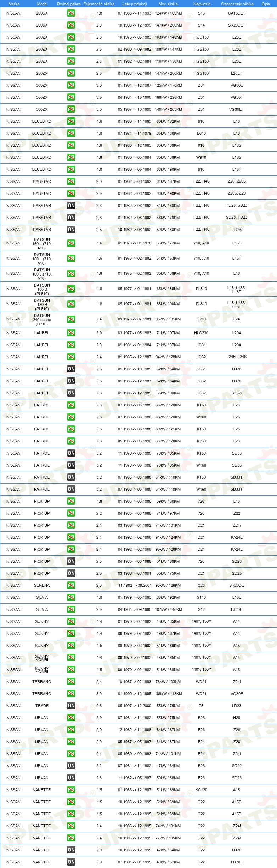Click petrol icon in Datsun L16T row
Screen dimensions: 277x868
71,259
